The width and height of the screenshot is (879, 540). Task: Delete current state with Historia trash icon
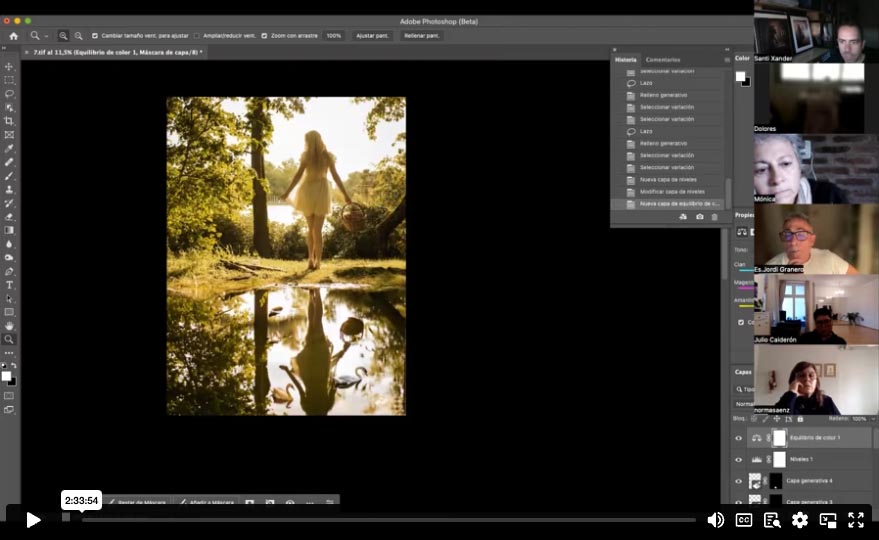(714, 217)
